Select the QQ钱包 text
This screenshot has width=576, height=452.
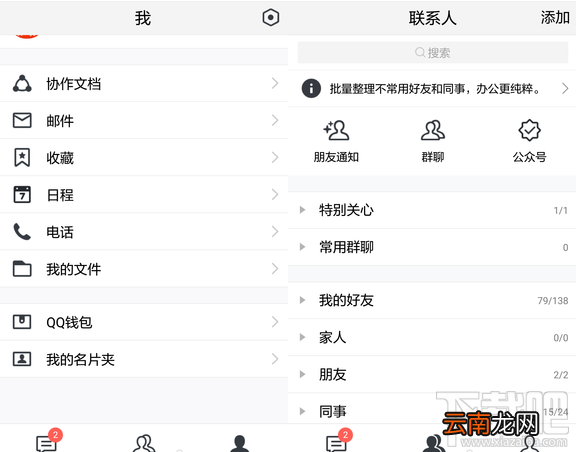(69, 322)
